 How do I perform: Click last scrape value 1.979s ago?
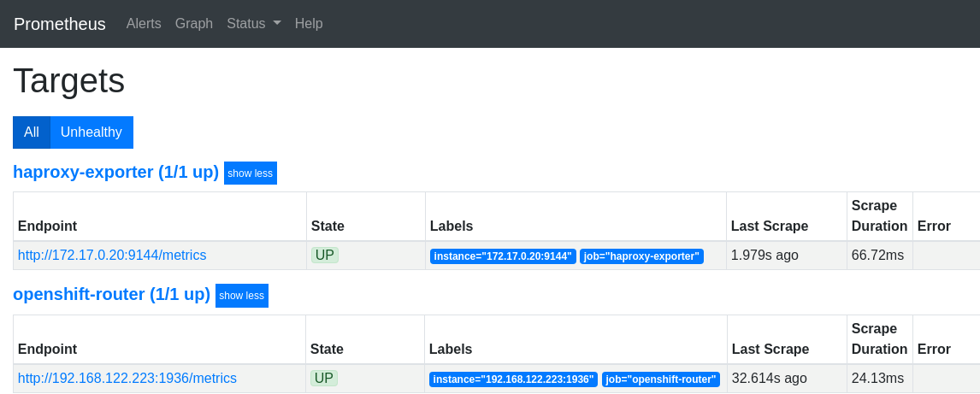765,256
